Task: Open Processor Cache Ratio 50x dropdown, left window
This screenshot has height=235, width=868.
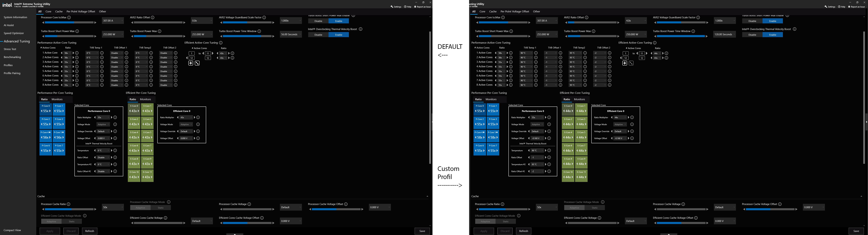Action: coord(113,207)
